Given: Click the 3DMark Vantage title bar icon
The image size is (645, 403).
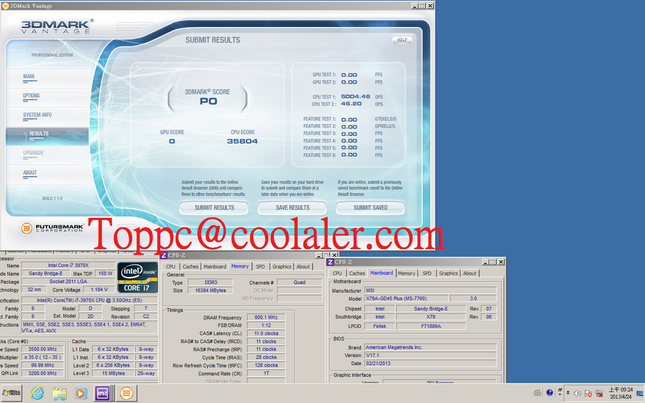Looking at the screenshot, I should tap(5, 6).
